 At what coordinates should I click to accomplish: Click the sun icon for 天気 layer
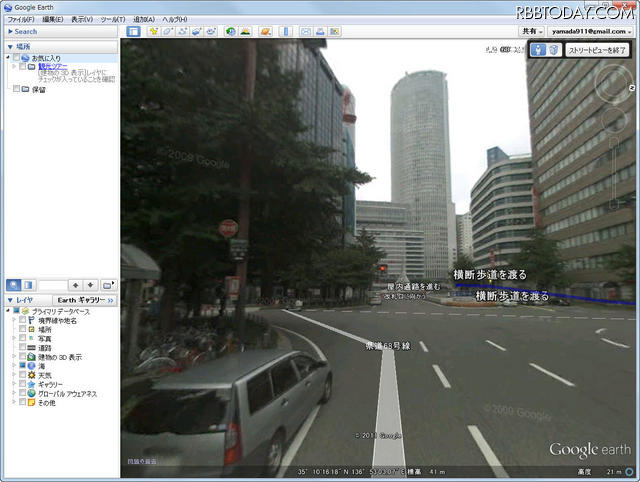click(x=31, y=375)
